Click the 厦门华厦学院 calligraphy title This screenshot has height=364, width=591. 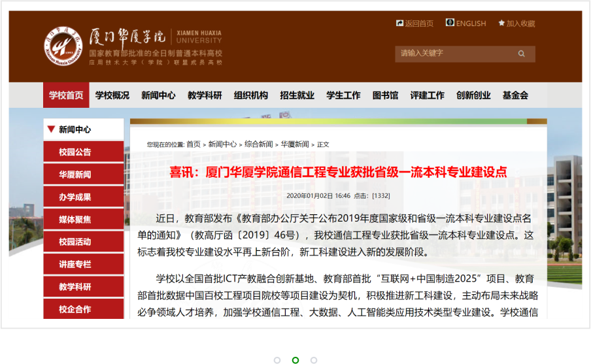(127, 37)
